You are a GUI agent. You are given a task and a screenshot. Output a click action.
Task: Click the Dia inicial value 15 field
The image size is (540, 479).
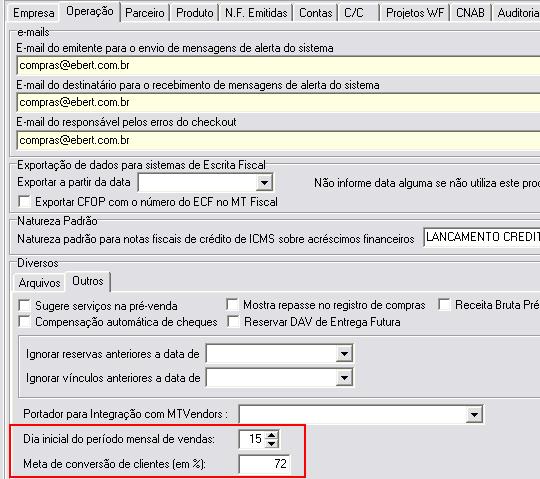[253, 439]
